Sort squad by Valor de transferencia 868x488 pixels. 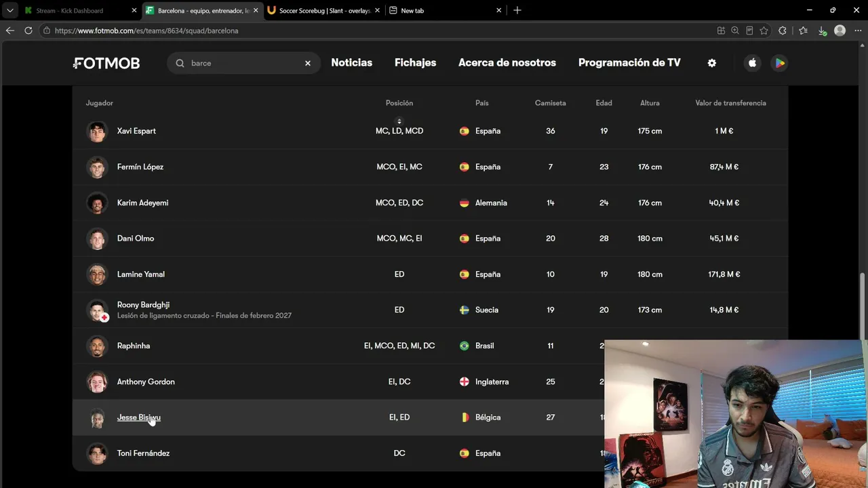point(730,103)
